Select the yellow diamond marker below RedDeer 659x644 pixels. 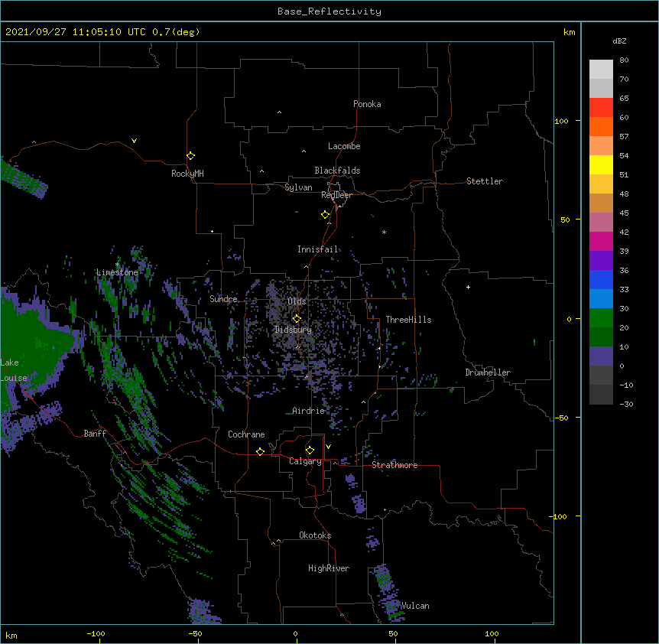[x=326, y=215]
